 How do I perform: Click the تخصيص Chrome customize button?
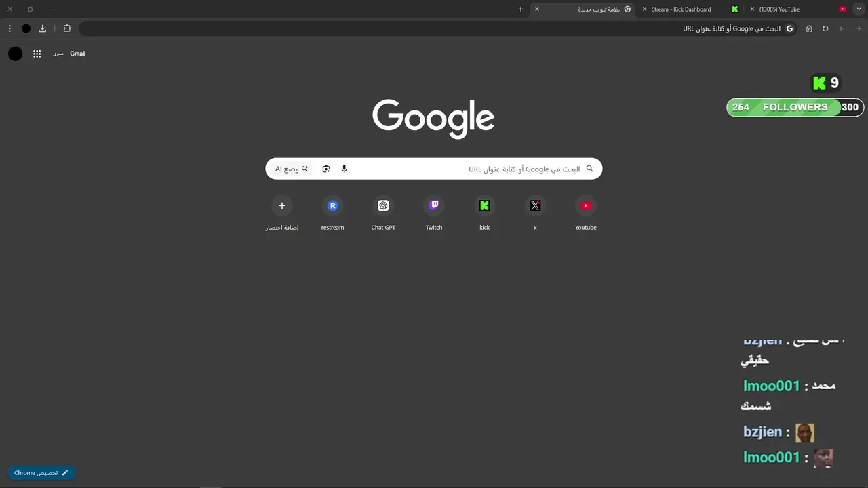point(41,473)
